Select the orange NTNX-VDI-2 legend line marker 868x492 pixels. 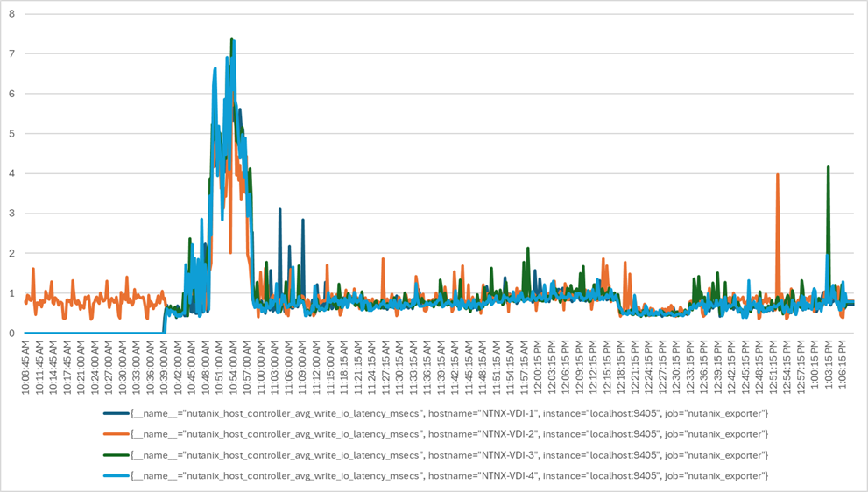116,434
